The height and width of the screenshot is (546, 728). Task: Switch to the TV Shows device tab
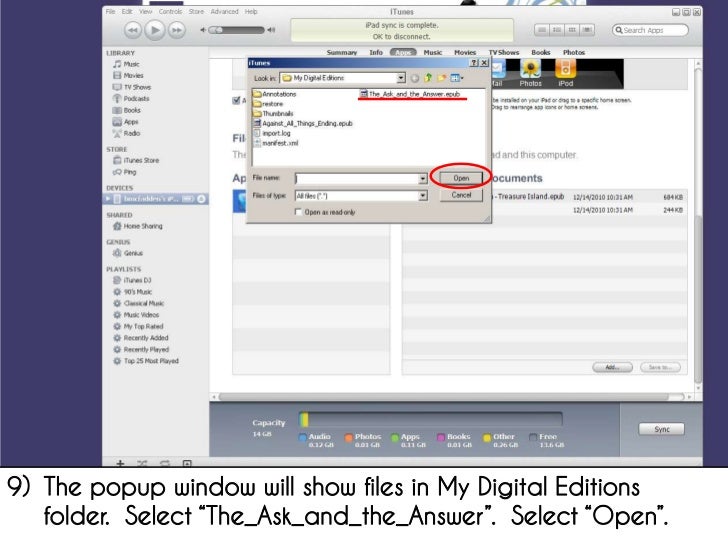tap(504, 52)
